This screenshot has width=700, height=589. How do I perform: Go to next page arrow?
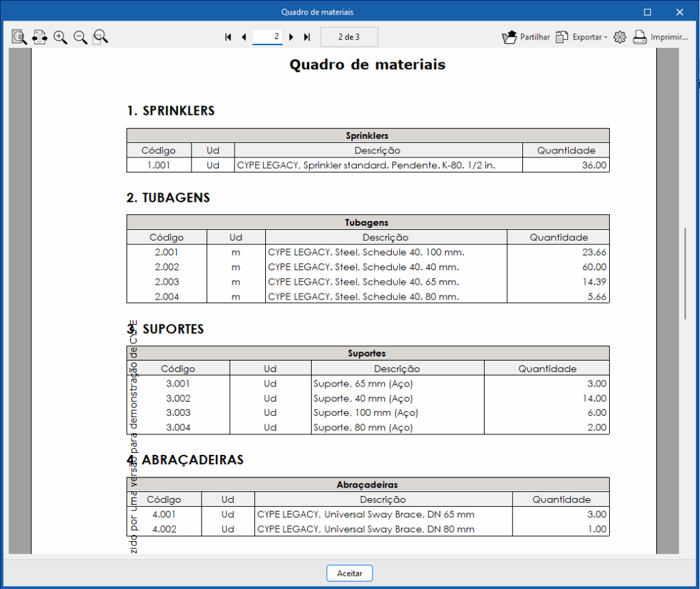(x=291, y=37)
